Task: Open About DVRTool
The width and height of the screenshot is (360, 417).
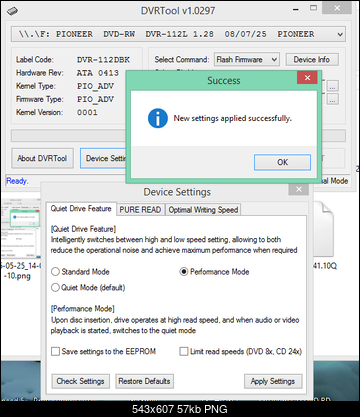Action: pos(42,158)
